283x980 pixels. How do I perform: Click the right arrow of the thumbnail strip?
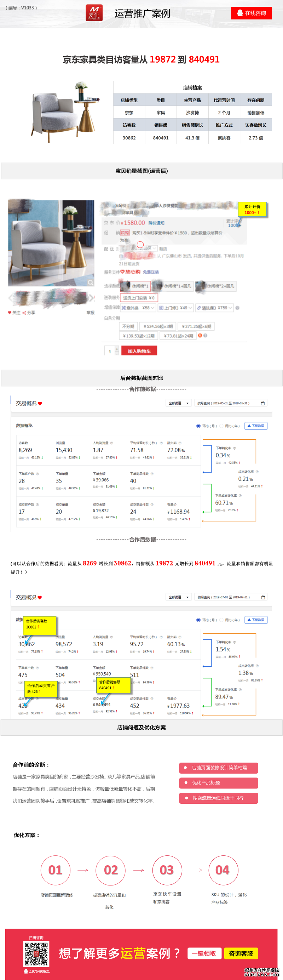click(92, 298)
